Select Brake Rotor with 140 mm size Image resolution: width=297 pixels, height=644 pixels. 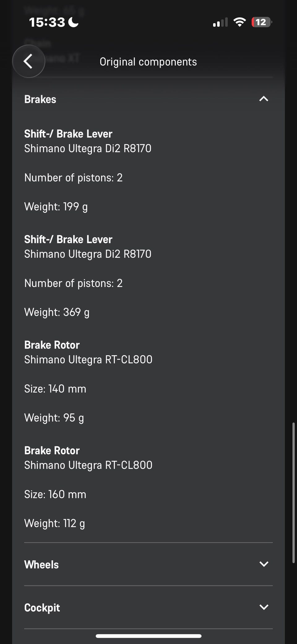pyautogui.click(x=88, y=381)
